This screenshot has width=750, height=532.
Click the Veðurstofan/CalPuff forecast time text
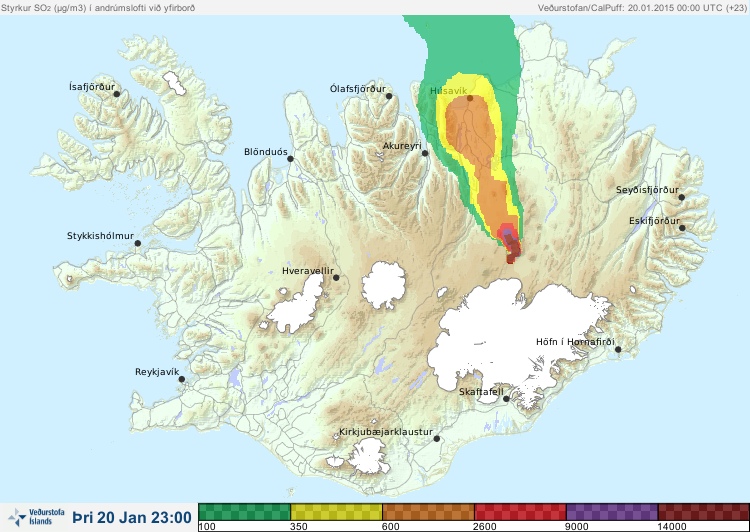(x=642, y=8)
